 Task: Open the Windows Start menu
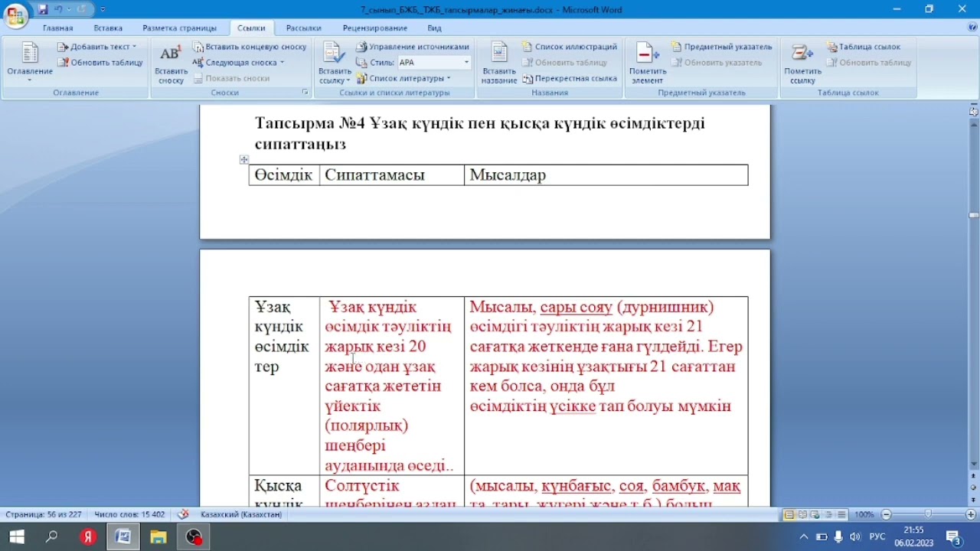[17, 537]
